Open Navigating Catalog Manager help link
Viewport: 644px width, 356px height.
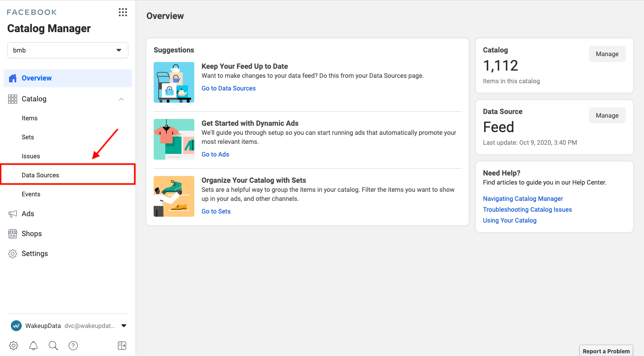[523, 199]
